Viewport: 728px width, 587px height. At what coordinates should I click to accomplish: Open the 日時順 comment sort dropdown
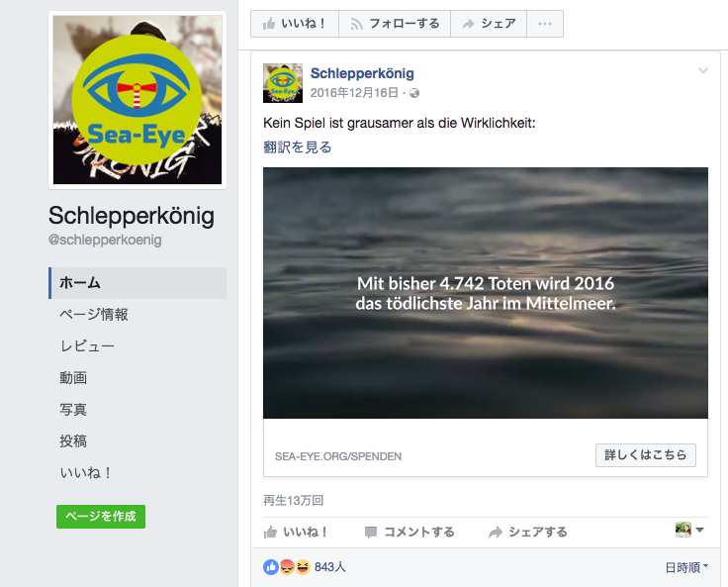686,567
